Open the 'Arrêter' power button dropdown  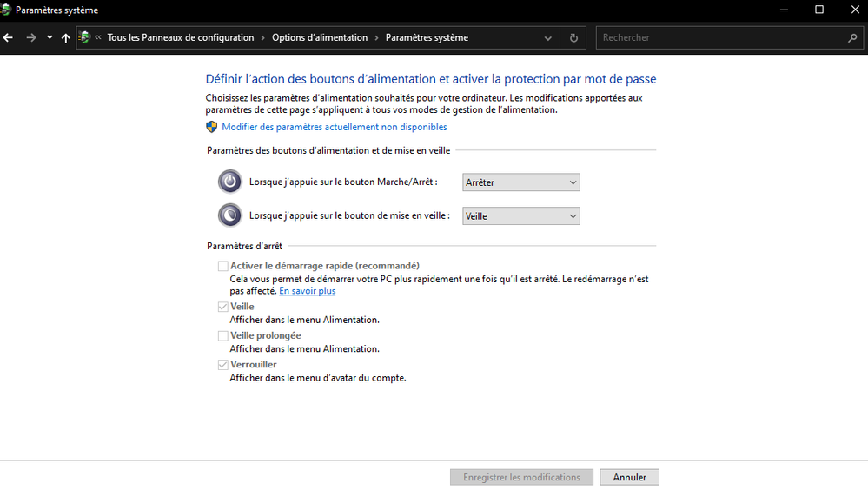(521, 182)
